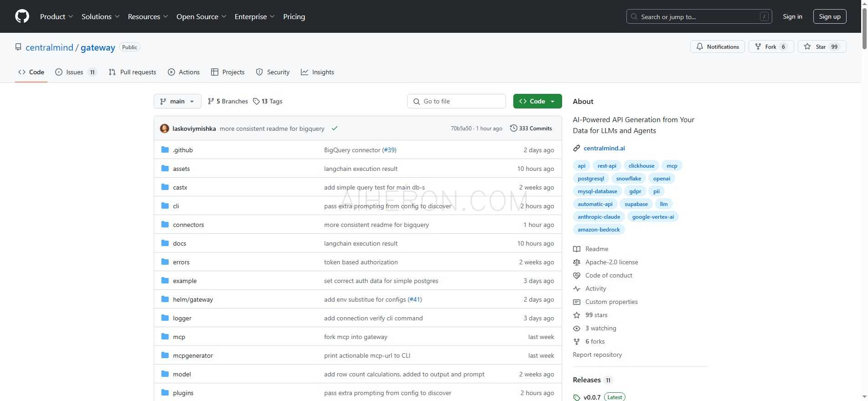This screenshot has height=401, width=868.
Task: Click the repository icon before centralmind
Action: pos(18,47)
